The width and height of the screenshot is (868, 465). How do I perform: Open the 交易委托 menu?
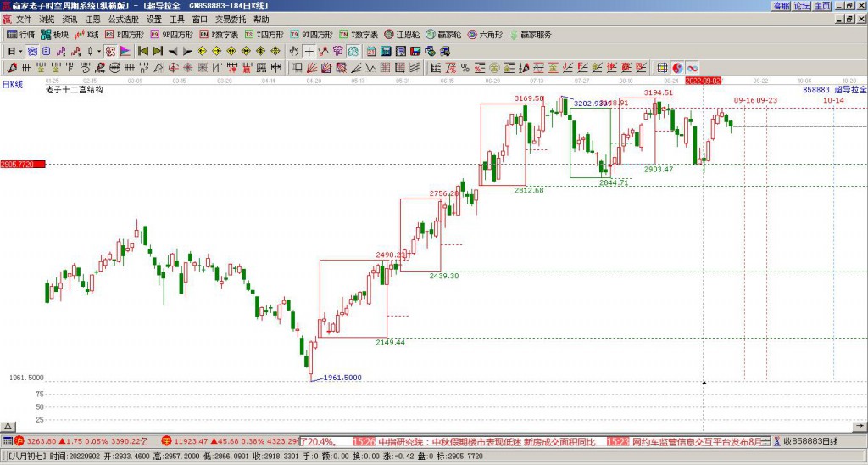(x=231, y=19)
